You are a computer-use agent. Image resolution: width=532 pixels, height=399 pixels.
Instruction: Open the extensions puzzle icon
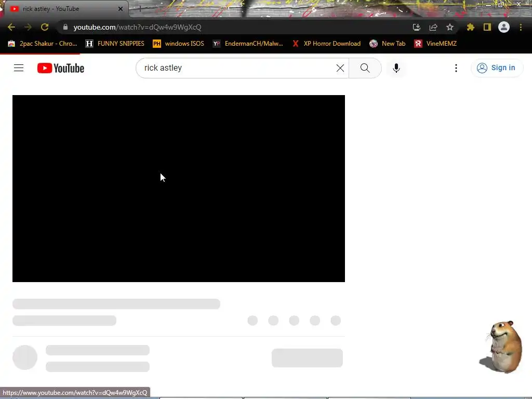tap(471, 27)
